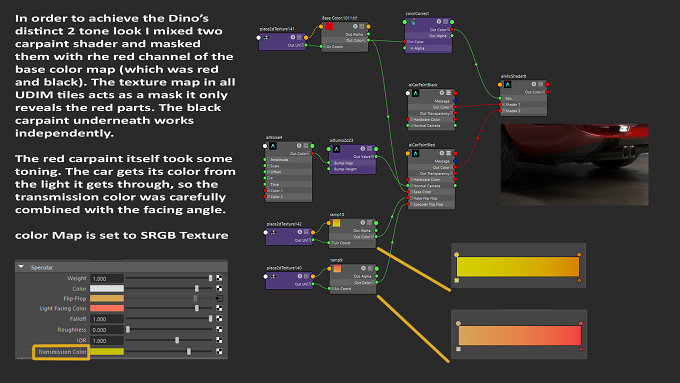Click the Bump Map row on aiBump2d23

click(x=353, y=163)
